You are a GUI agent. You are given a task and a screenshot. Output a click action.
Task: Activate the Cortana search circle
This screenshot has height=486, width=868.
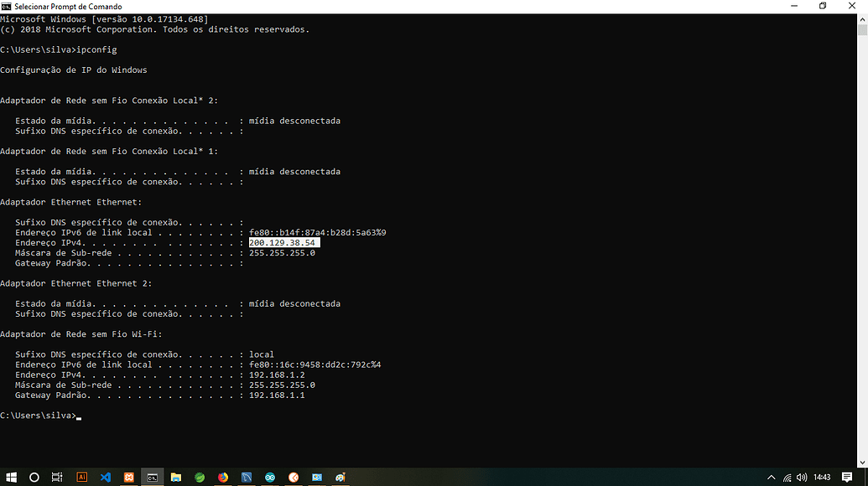pos(35,476)
